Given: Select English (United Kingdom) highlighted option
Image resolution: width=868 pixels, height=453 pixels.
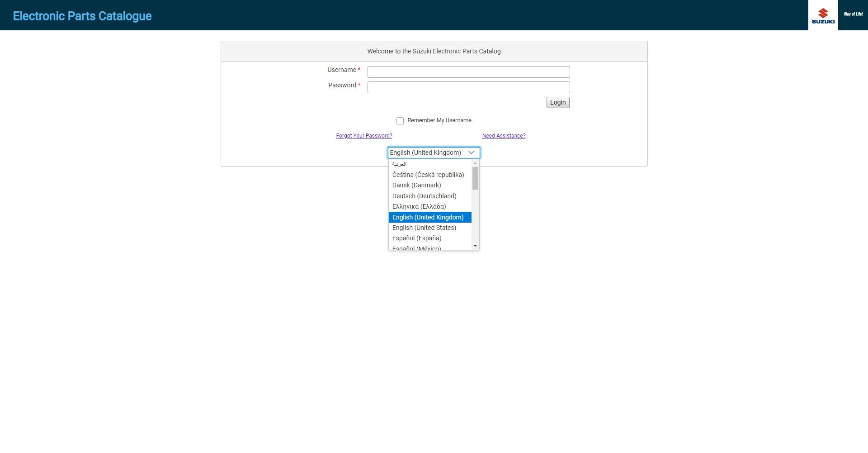Looking at the screenshot, I should (x=428, y=217).
